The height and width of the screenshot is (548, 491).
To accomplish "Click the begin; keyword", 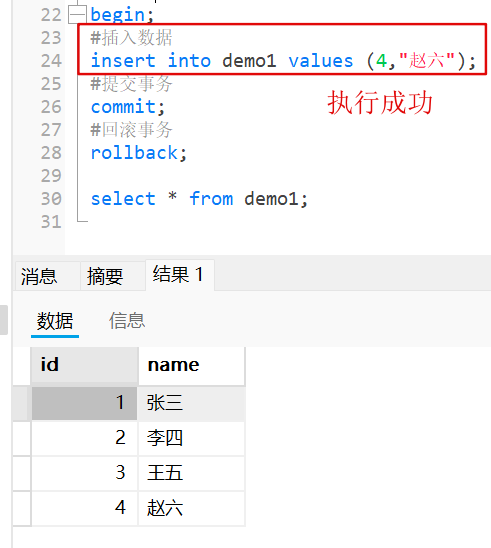I will pyautogui.click(x=122, y=15).
